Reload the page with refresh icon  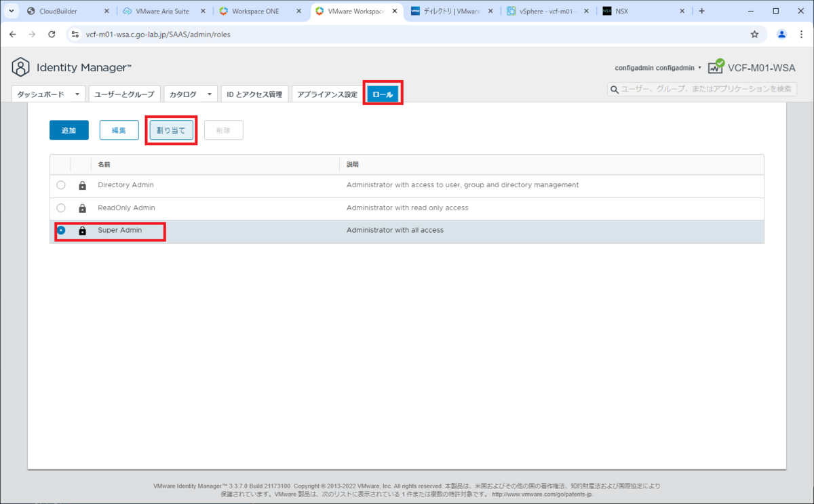point(52,34)
